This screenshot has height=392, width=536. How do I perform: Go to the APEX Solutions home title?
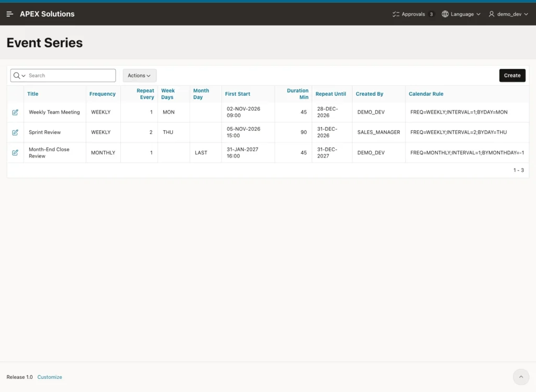tap(47, 14)
